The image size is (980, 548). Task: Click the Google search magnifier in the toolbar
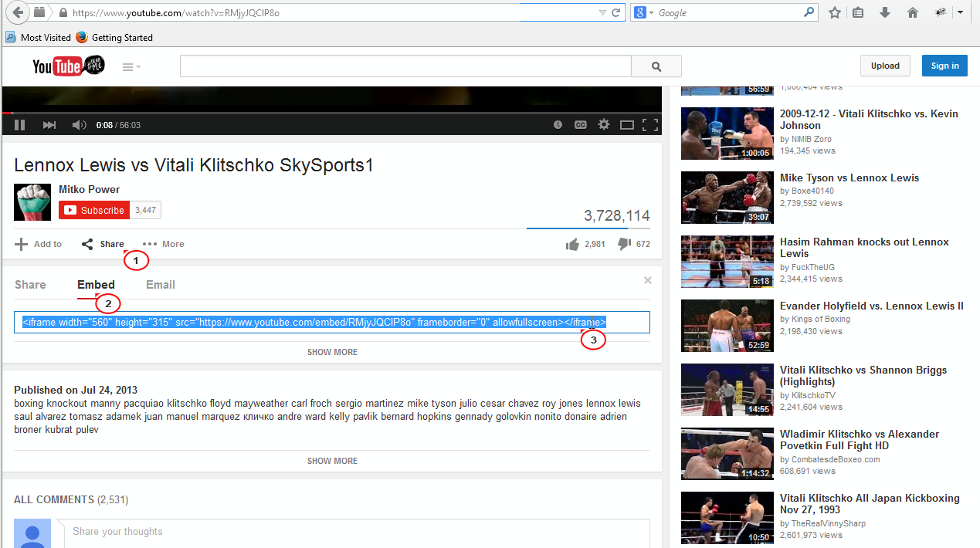tap(809, 12)
